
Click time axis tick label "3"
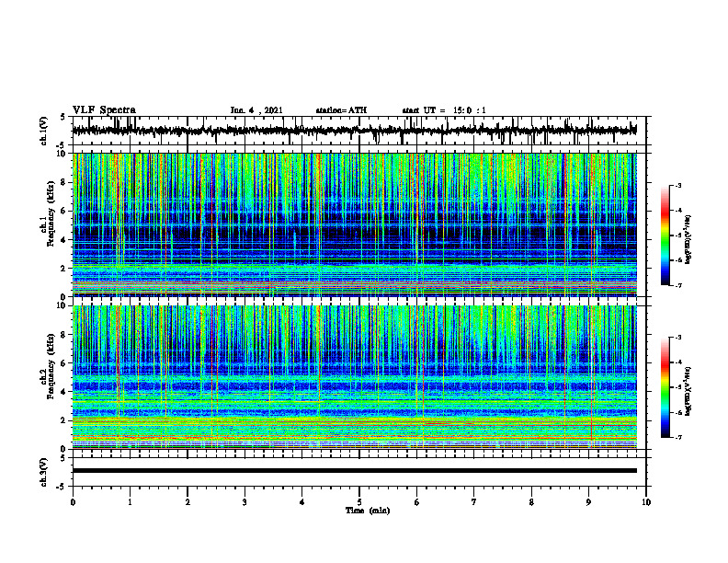245,502
